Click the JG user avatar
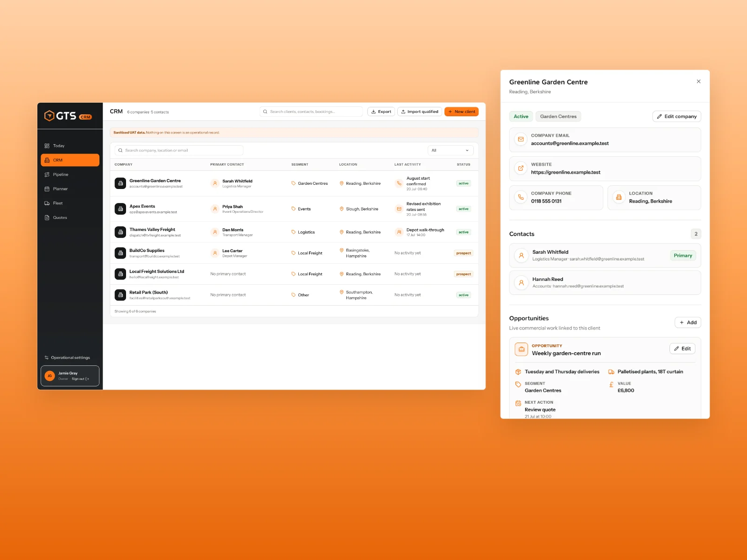Viewport: 747px width, 560px height. [x=49, y=376]
